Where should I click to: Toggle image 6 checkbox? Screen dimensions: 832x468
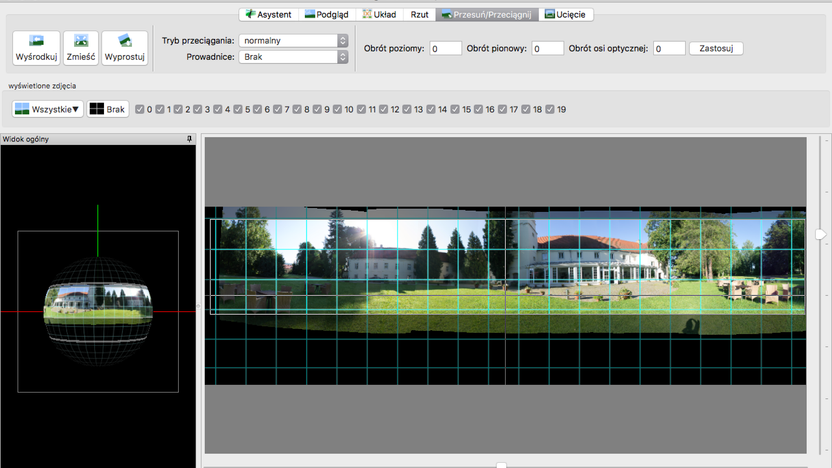click(257, 109)
